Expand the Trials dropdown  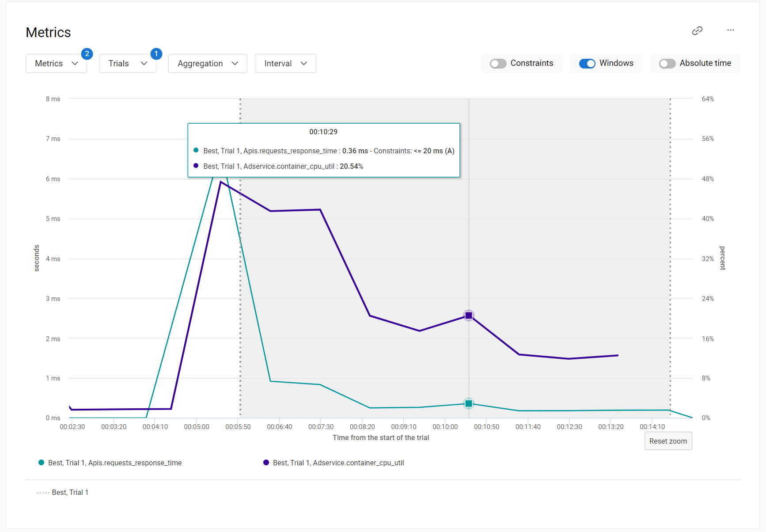click(127, 64)
